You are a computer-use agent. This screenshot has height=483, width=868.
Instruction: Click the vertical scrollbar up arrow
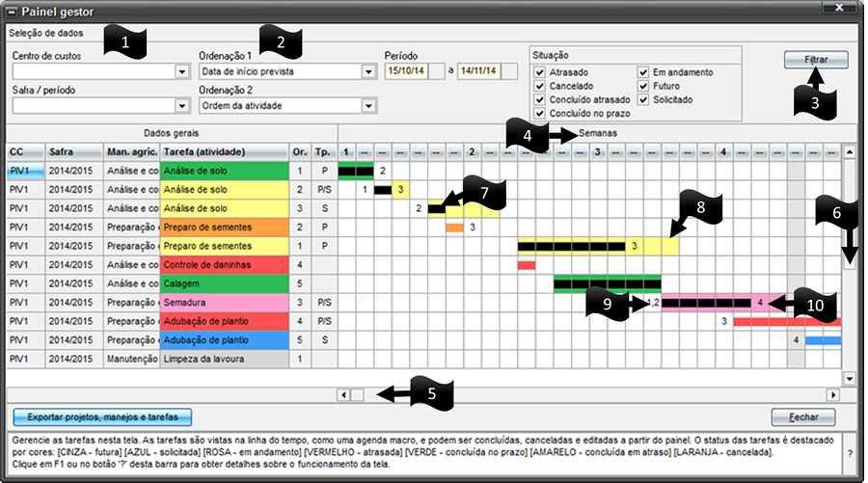(x=849, y=151)
